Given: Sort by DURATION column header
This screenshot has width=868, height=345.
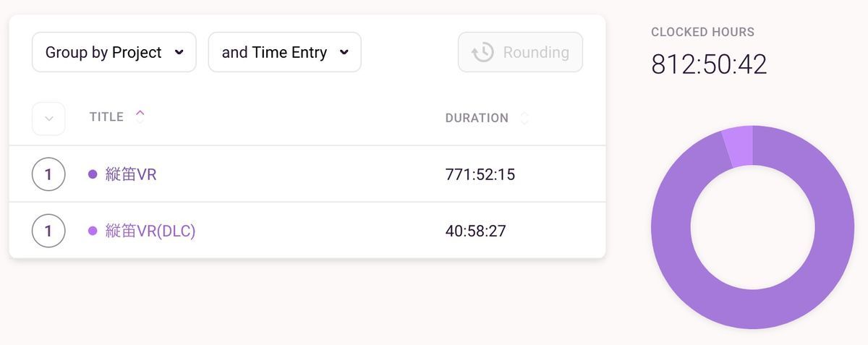Looking at the screenshot, I should 477,118.
